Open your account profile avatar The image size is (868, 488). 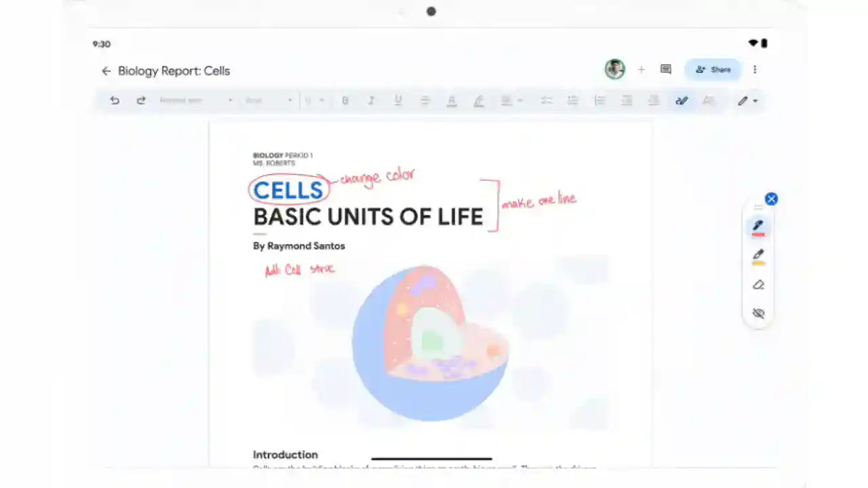tap(614, 69)
